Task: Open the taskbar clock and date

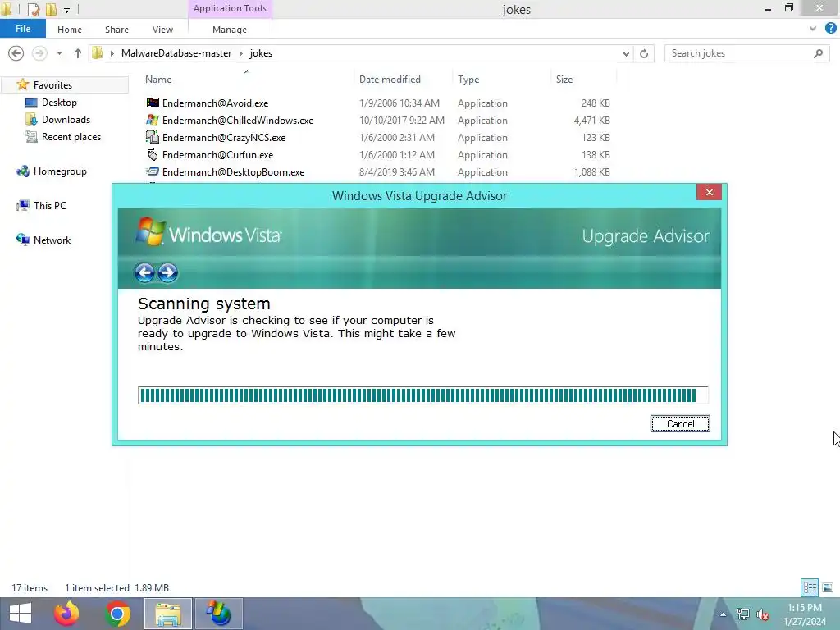Action: (805, 614)
